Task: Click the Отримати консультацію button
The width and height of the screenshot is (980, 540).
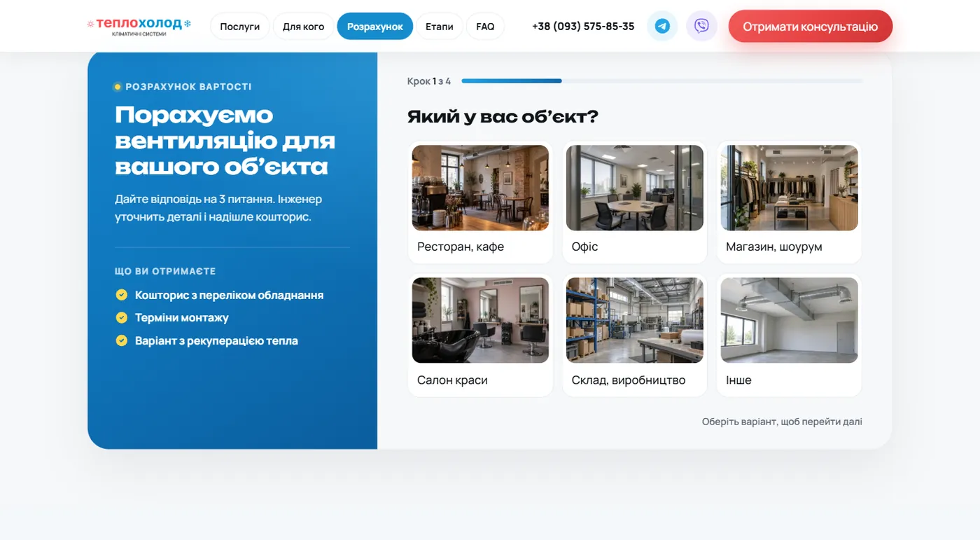Action: pos(810,27)
